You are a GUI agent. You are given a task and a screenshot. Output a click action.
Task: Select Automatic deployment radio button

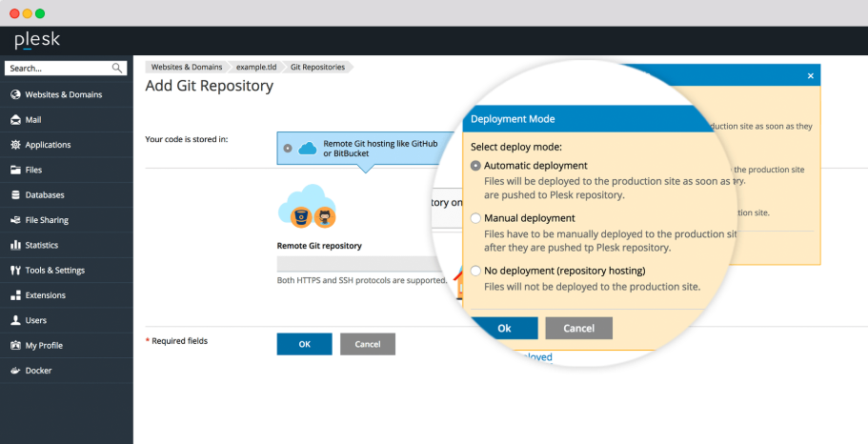pos(475,166)
